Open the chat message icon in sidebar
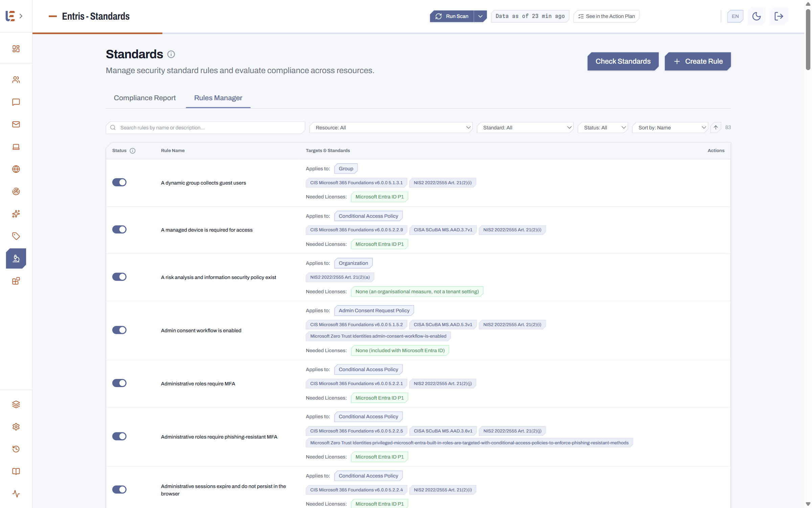The image size is (812, 508). tap(16, 102)
